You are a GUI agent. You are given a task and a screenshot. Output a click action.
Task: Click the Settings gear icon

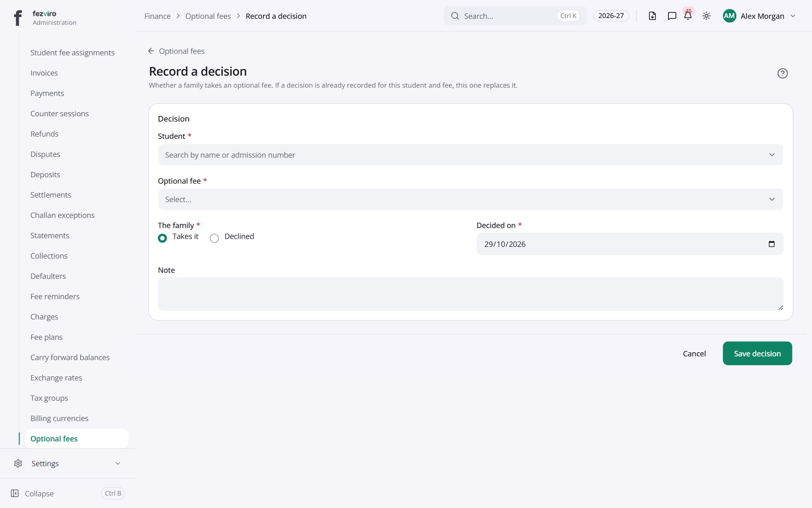pos(18,463)
